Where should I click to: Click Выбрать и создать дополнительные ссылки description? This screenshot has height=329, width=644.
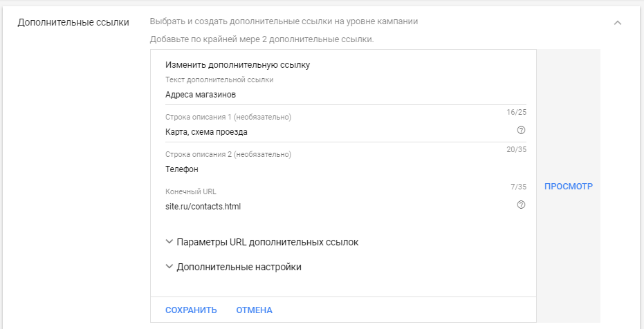pyautogui.click(x=284, y=21)
